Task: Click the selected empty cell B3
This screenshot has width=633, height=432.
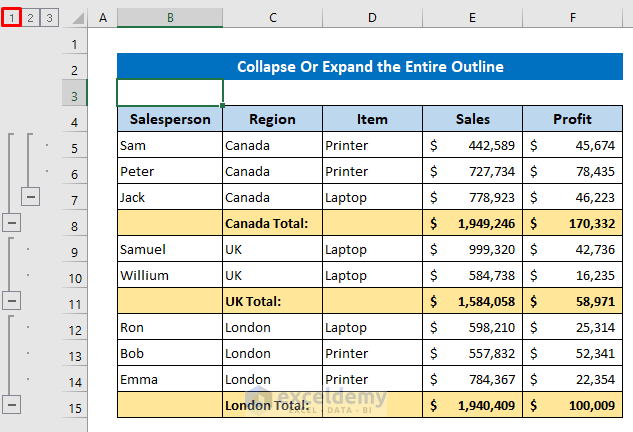Action: coord(170,93)
